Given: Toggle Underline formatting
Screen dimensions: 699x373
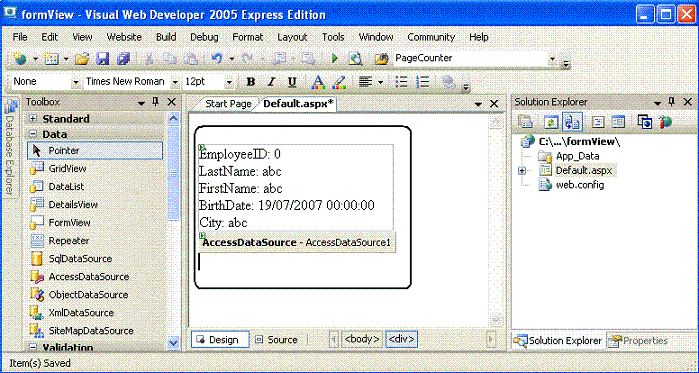Looking at the screenshot, I should coord(292,82).
